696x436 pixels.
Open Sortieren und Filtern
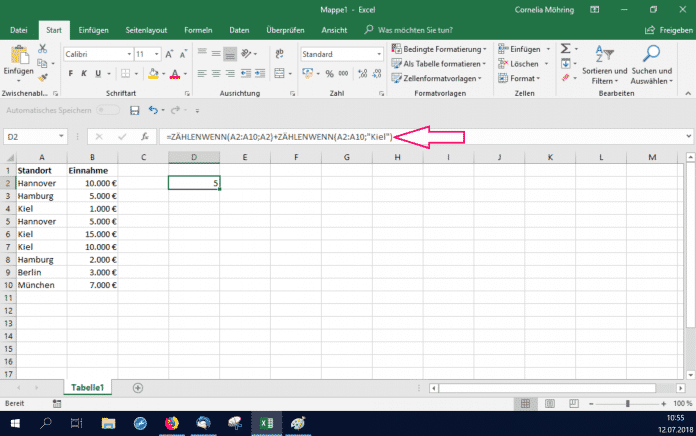click(x=605, y=63)
